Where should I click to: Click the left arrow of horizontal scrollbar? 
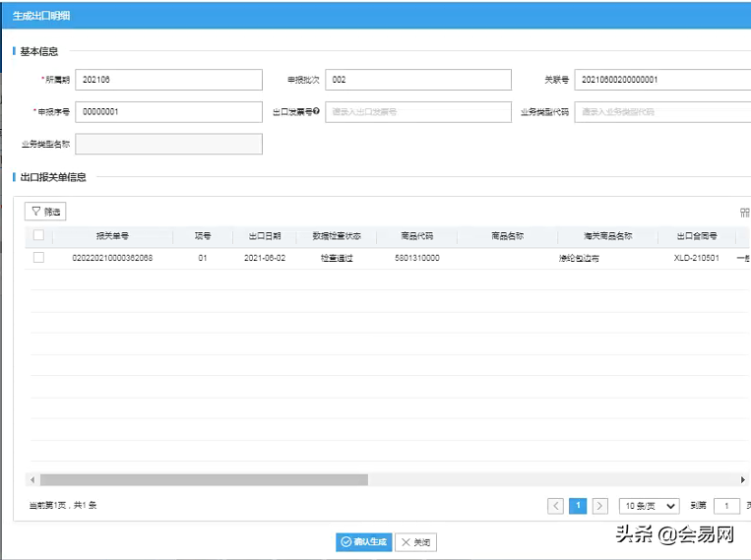[x=32, y=479]
